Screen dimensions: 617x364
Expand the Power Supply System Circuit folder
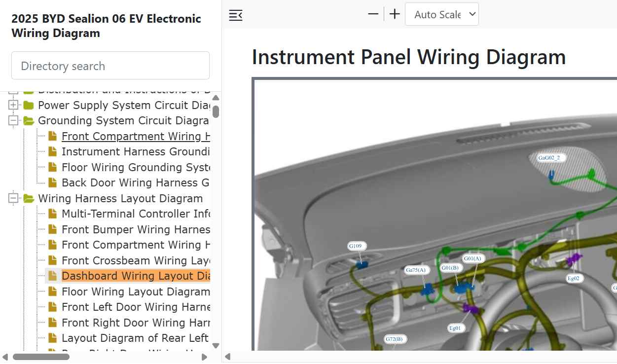(13, 105)
